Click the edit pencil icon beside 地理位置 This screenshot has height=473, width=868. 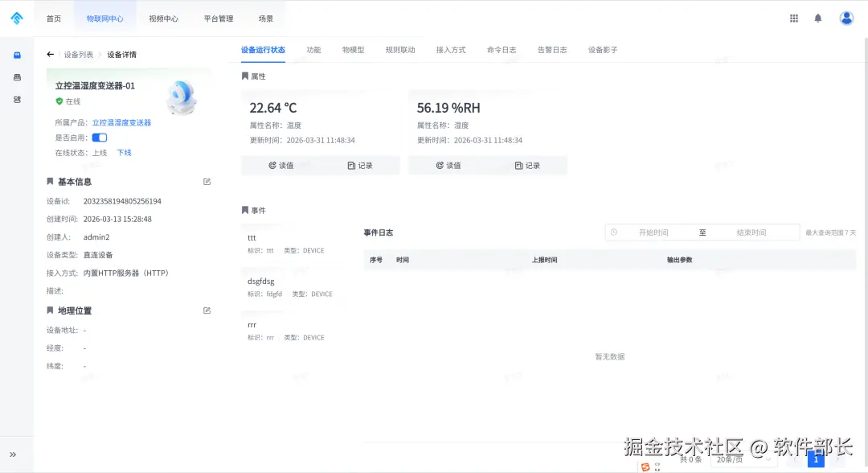click(x=207, y=310)
